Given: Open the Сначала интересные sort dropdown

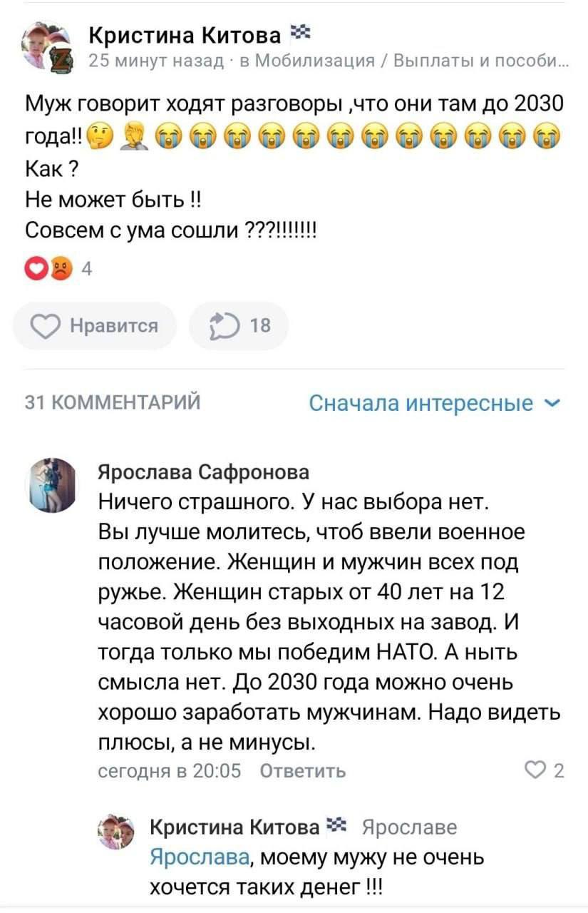Looking at the screenshot, I should [435, 404].
